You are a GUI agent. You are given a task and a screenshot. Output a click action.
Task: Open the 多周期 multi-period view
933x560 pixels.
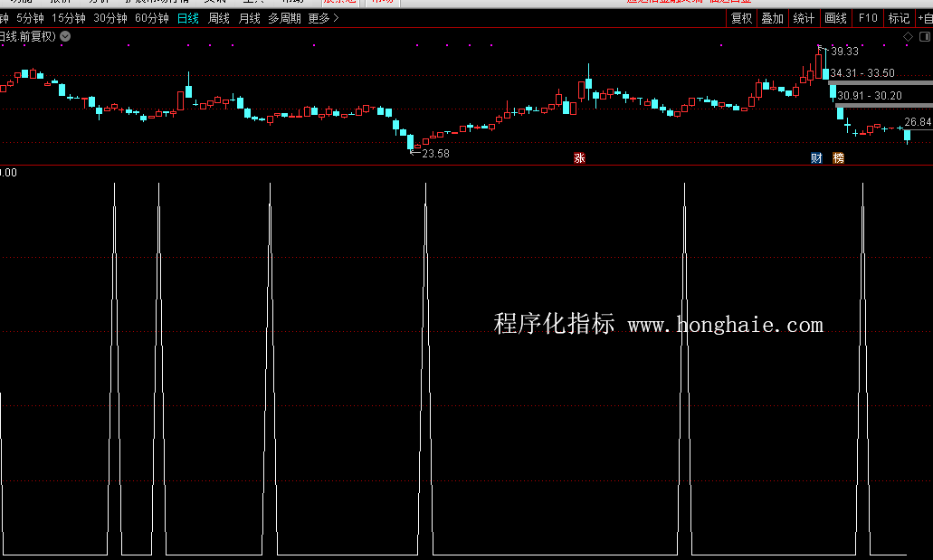point(284,18)
